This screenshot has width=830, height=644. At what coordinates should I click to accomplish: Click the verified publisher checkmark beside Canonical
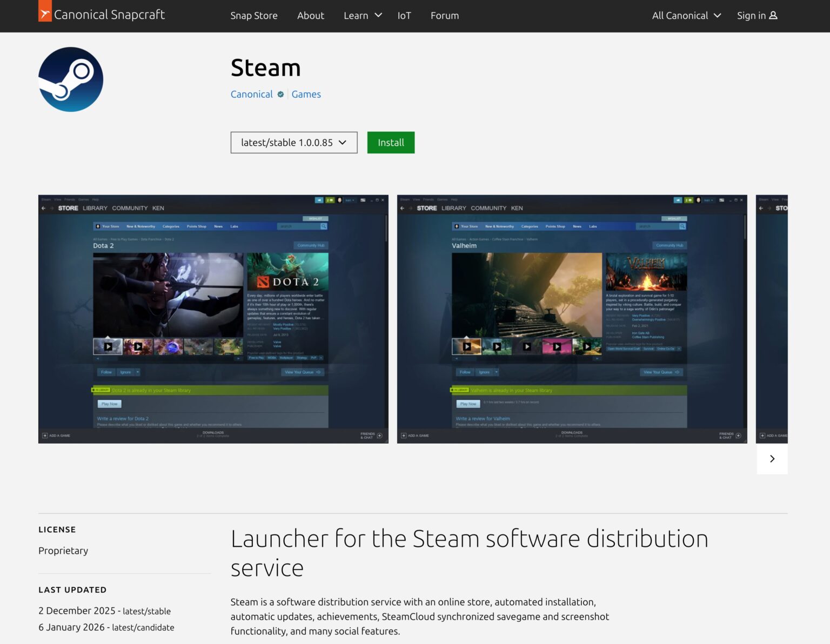click(x=280, y=94)
